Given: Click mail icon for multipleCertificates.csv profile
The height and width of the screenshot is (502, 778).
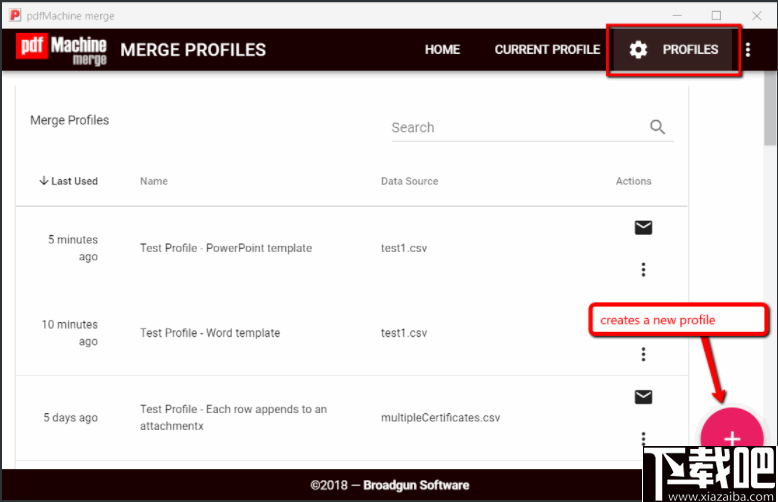Looking at the screenshot, I should [643, 397].
